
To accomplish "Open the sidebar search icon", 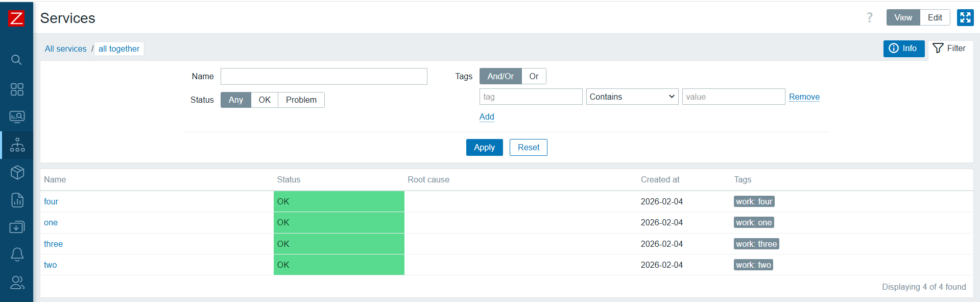I will coord(16,60).
